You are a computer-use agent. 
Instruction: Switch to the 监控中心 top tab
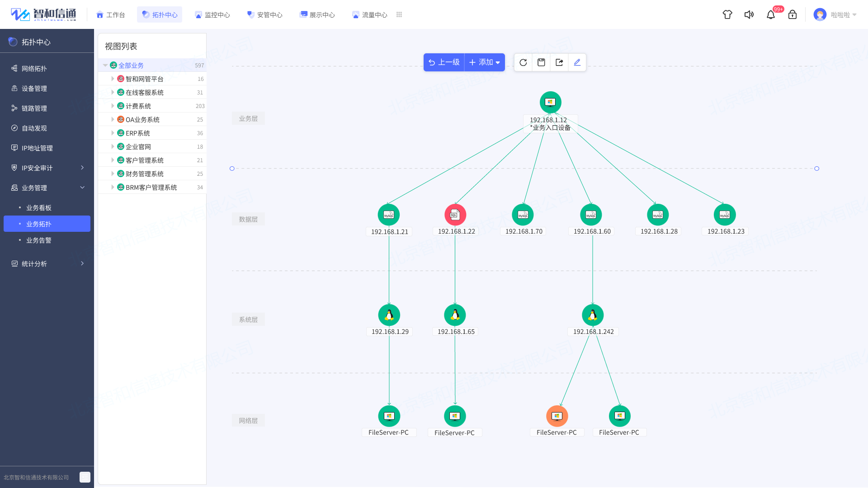pyautogui.click(x=212, y=14)
